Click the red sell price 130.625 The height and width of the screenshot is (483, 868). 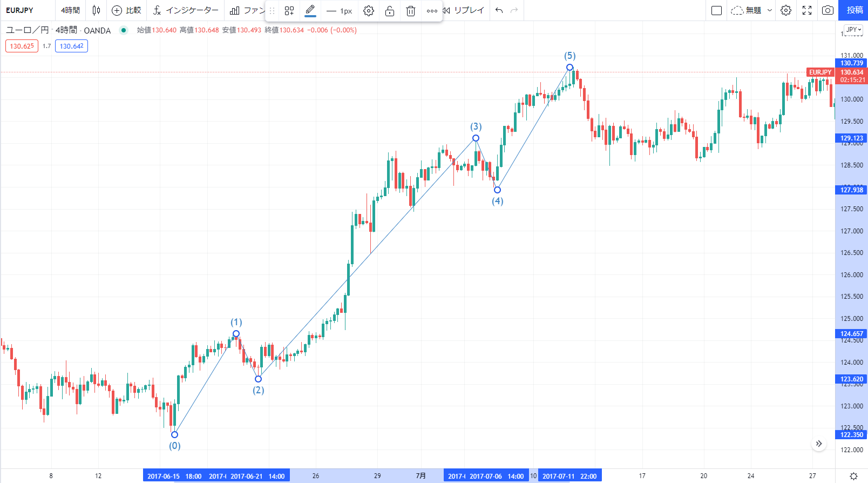[x=22, y=46]
